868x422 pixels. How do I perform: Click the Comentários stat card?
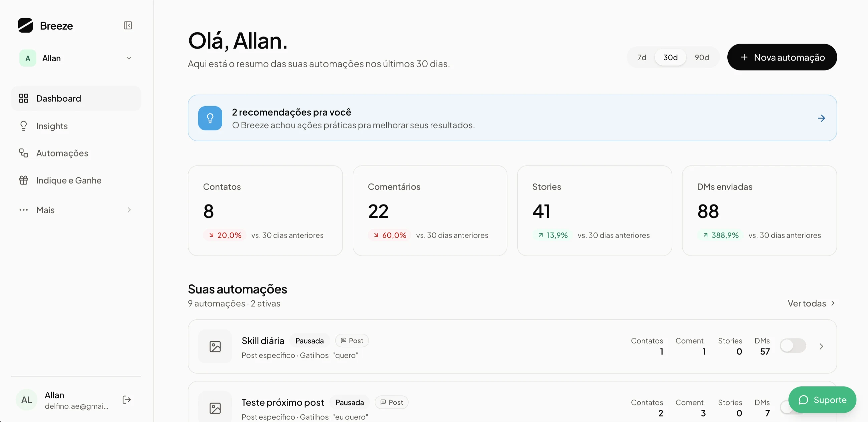click(x=430, y=211)
